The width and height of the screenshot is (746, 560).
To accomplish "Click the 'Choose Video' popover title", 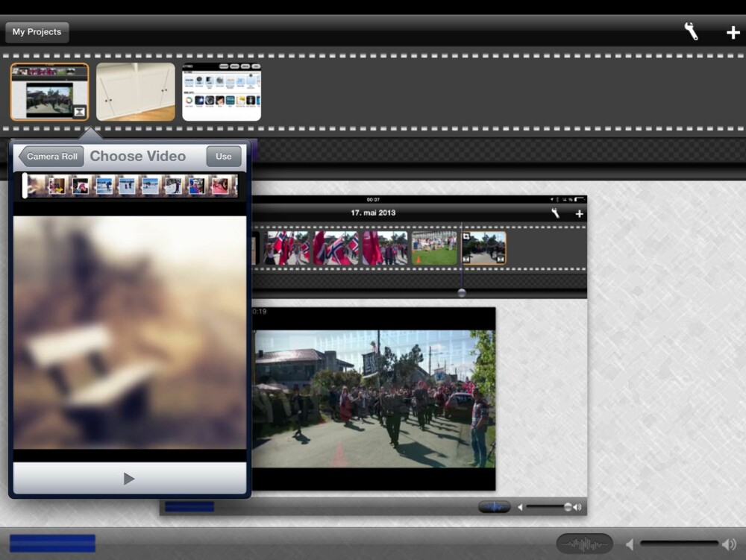I will [x=137, y=157].
